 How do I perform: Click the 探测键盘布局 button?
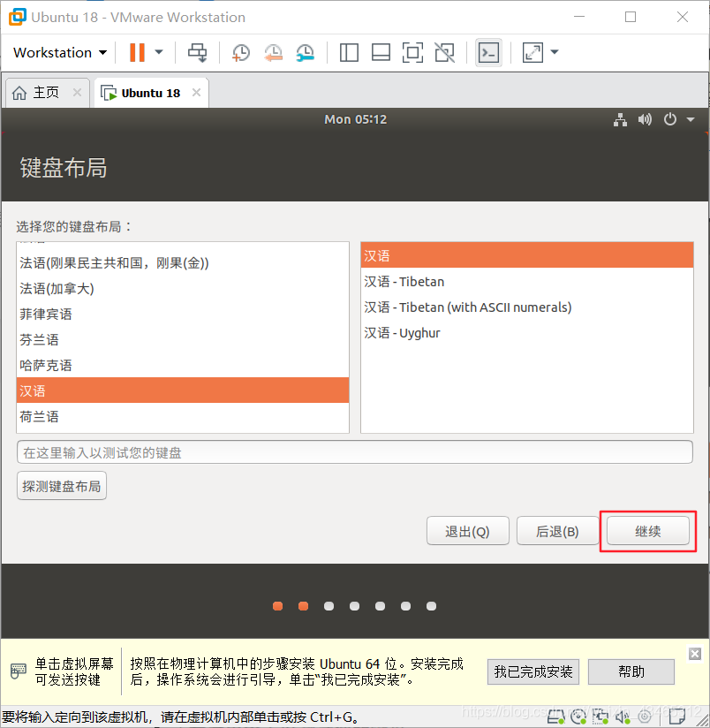62,486
